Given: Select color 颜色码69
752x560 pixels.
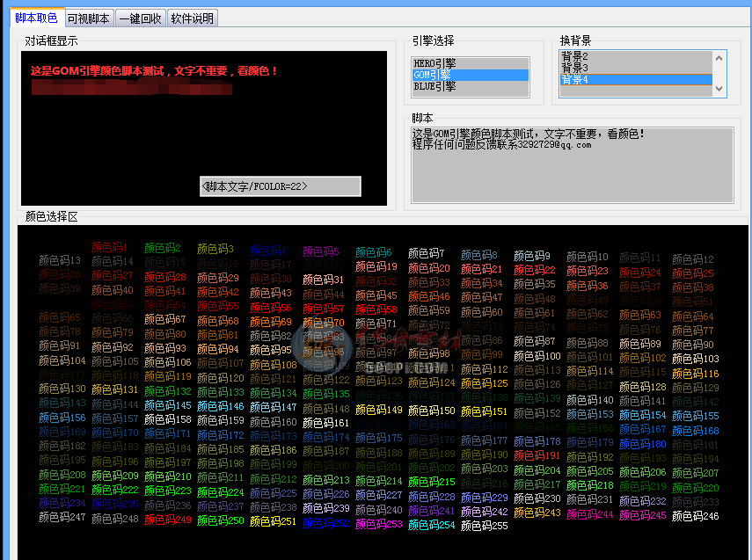Looking at the screenshot, I should 271,321.
